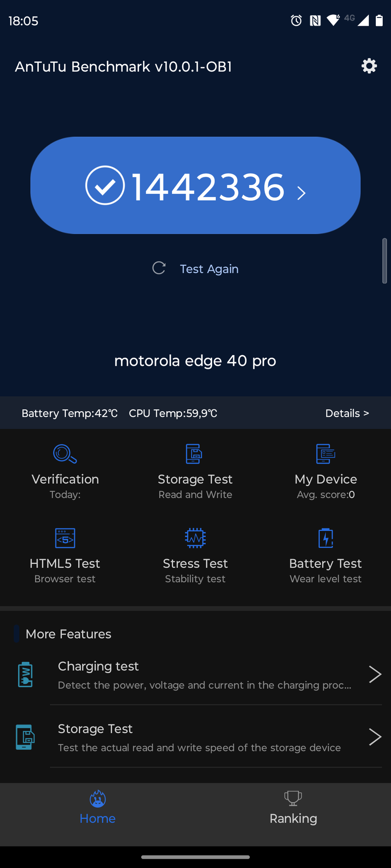Open temperature Details link
The width and height of the screenshot is (391, 868).
coord(347,413)
